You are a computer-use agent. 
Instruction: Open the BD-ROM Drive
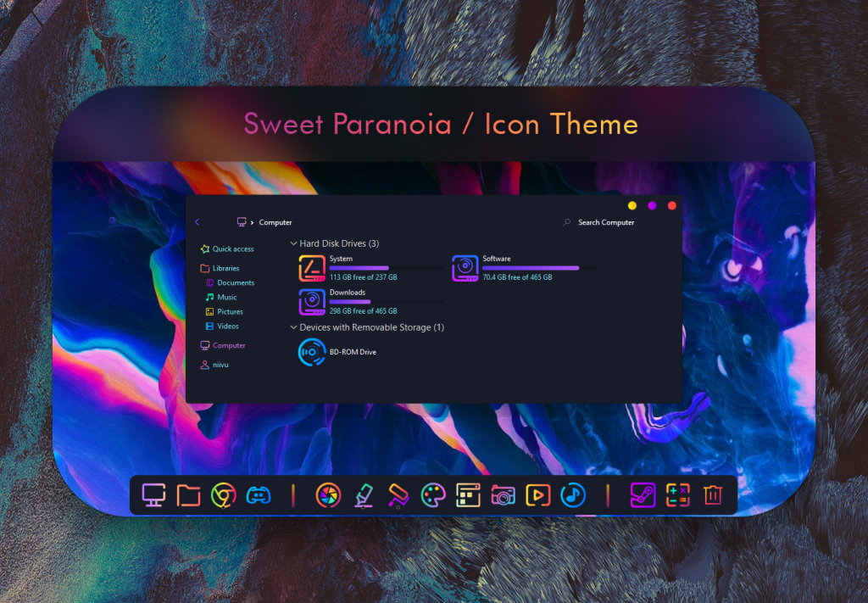pyautogui.click(x=312, y=351)
